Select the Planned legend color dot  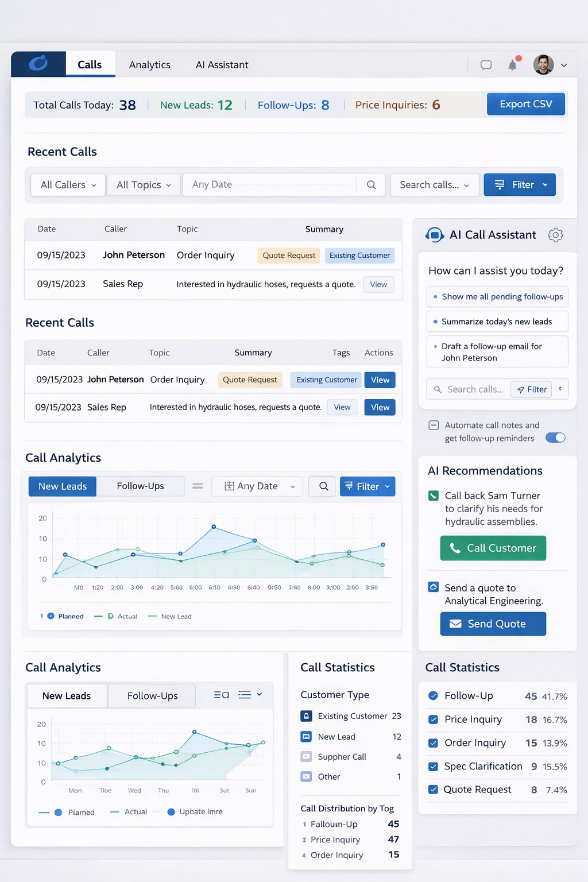coord(51,616)
